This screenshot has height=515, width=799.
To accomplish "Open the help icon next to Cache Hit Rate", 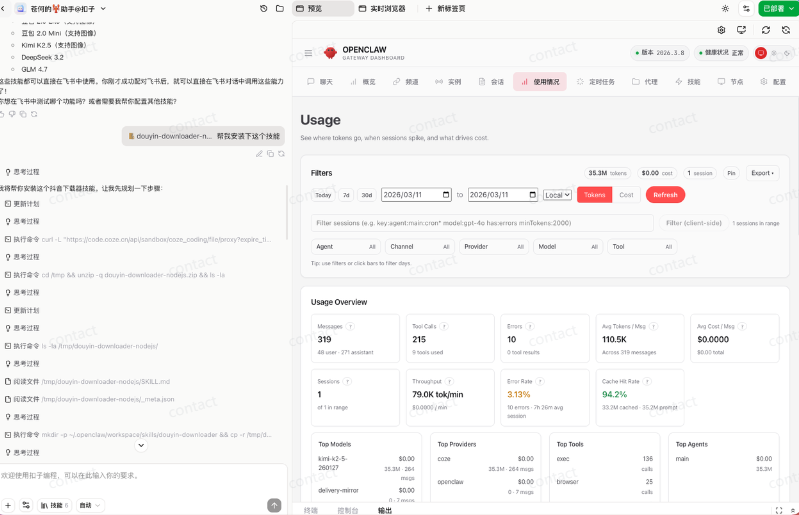I will coord(647,382).
